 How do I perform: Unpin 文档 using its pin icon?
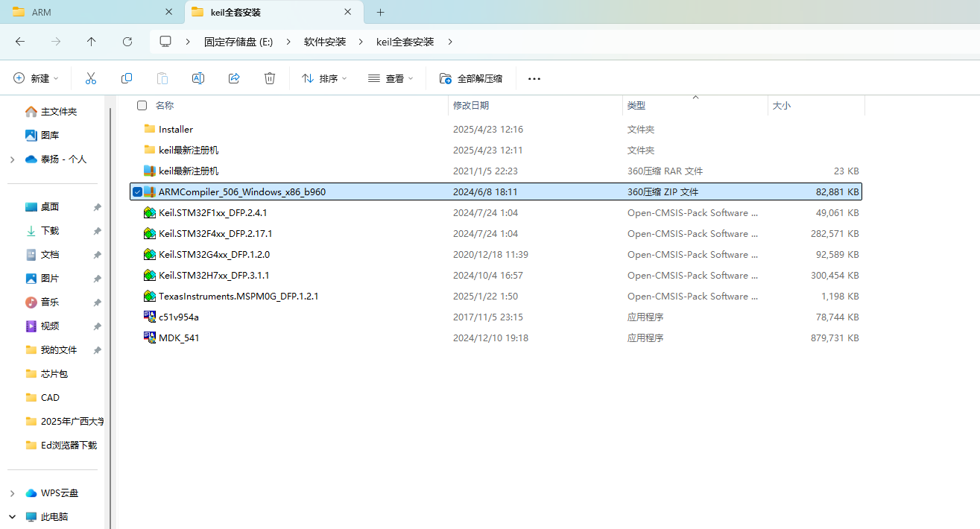(97, 255)
